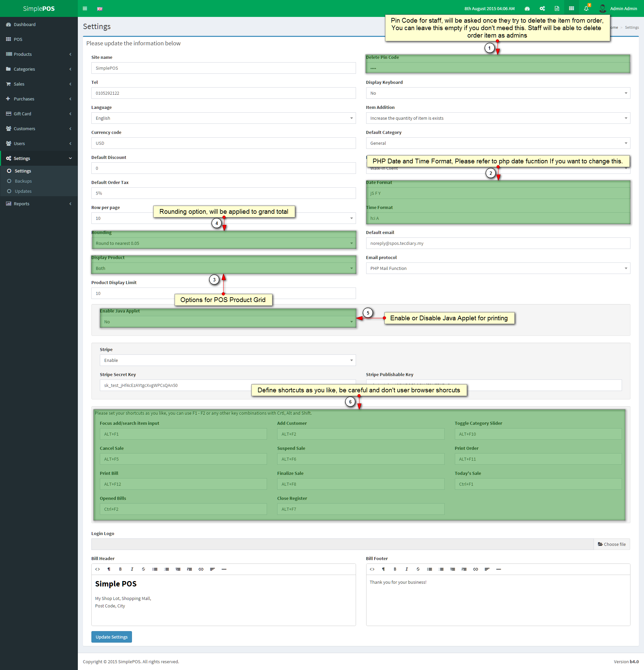Click strikethrough in Bill Footer editor
Screen dimensions: 644x670
[418, 569]
